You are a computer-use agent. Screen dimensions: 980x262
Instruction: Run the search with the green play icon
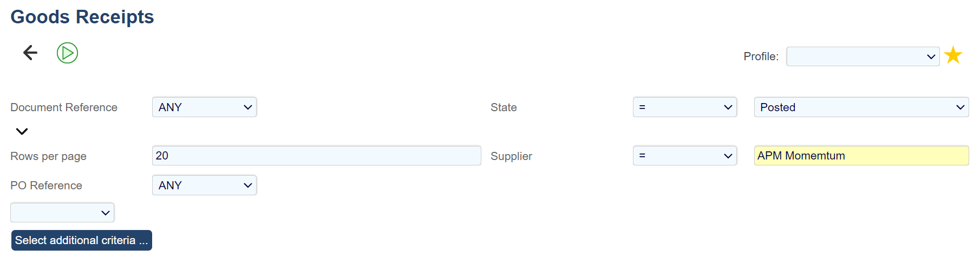click(68, 53)
